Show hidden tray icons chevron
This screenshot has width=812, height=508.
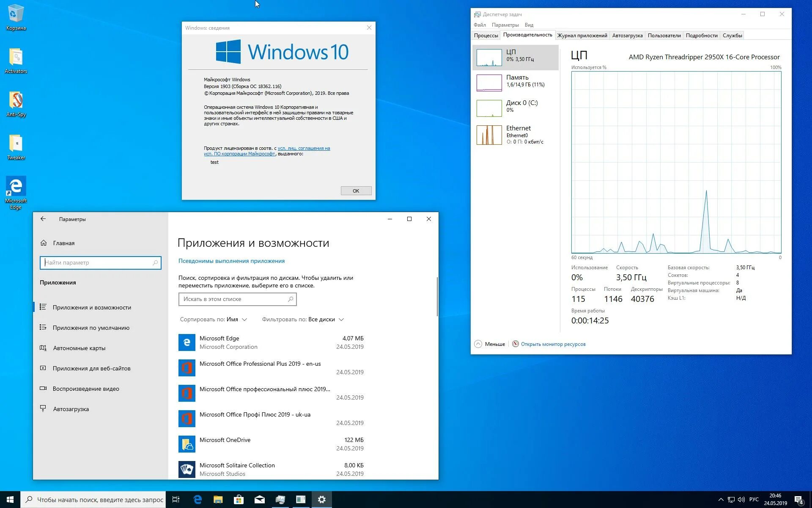[721, 500]
